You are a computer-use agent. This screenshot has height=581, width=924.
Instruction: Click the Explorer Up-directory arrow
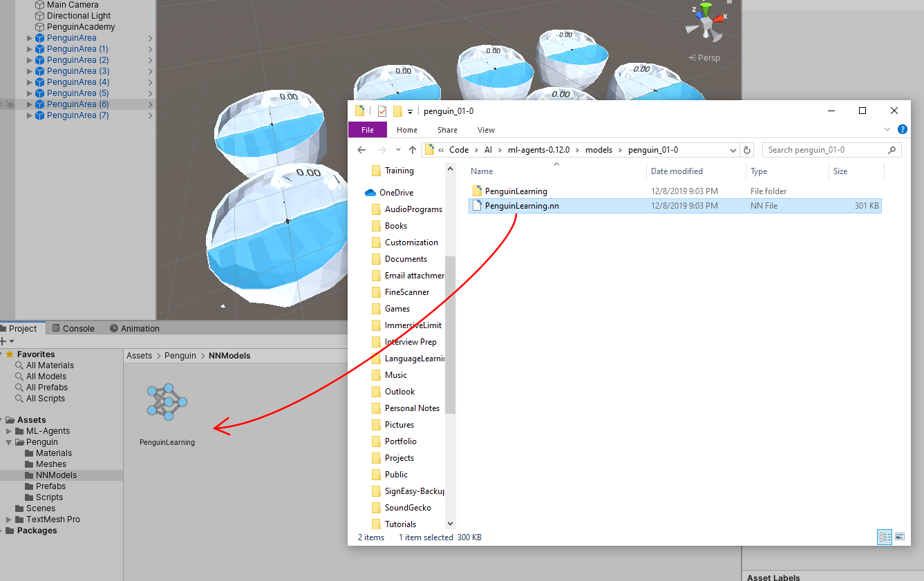pyautogui.click(x=413, y=150)
